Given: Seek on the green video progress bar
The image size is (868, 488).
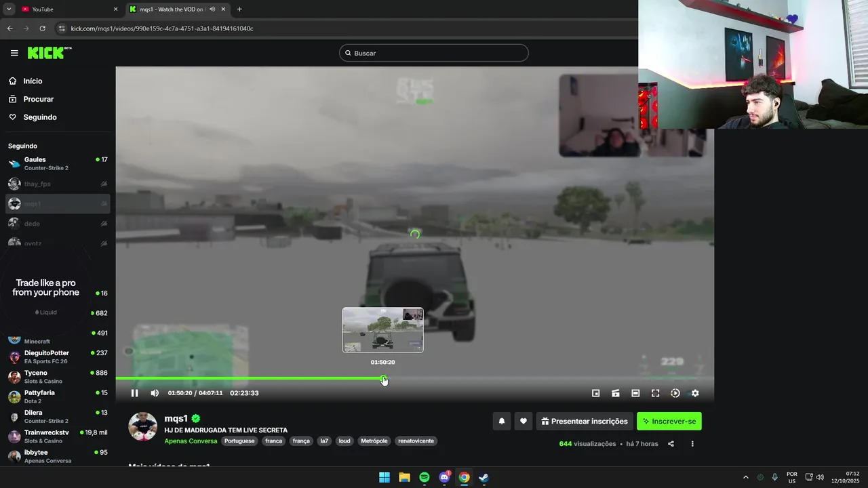Looking at the screenshot, I should [x=414, y=378].
